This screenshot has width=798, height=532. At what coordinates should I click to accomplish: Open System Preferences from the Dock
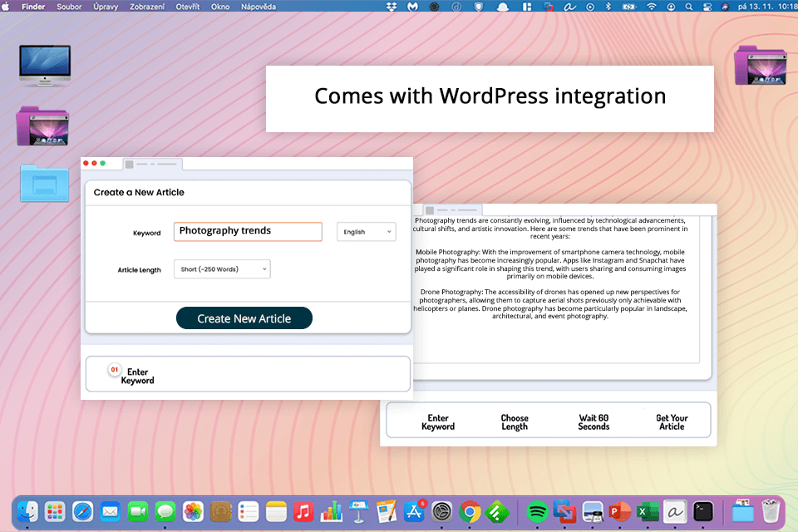pos(441,512)
